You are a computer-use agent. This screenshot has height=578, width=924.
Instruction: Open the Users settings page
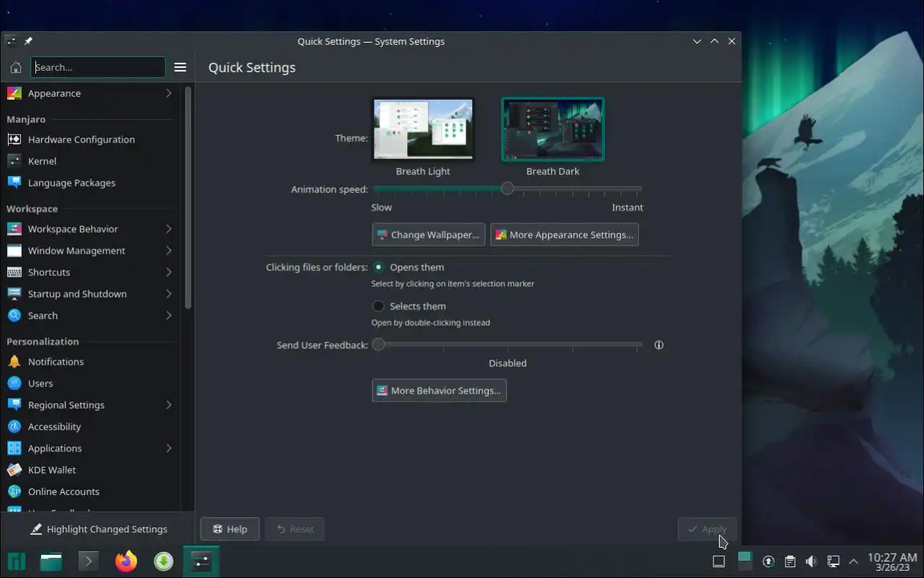[x=90, y=384]
